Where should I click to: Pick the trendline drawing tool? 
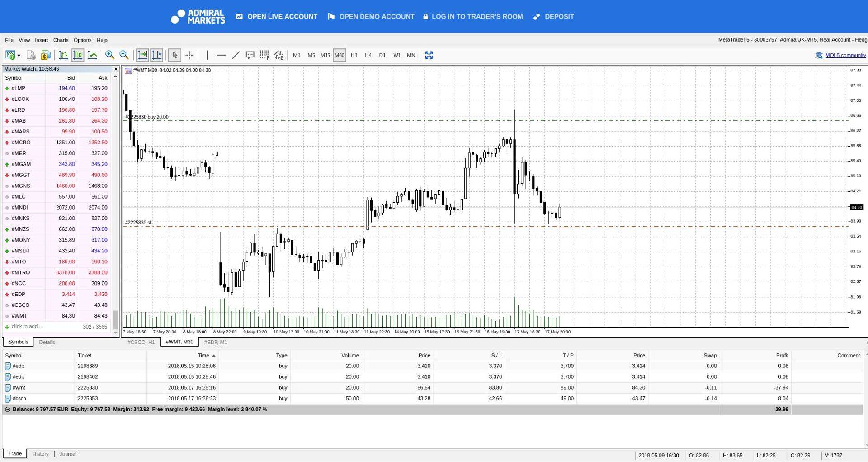236,55
